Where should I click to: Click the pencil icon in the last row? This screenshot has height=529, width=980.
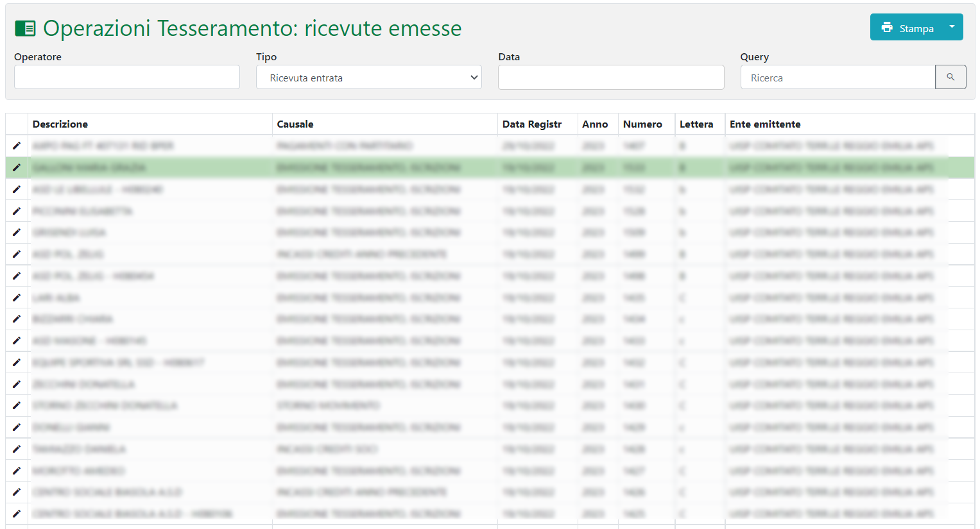[x=17, y=514]
